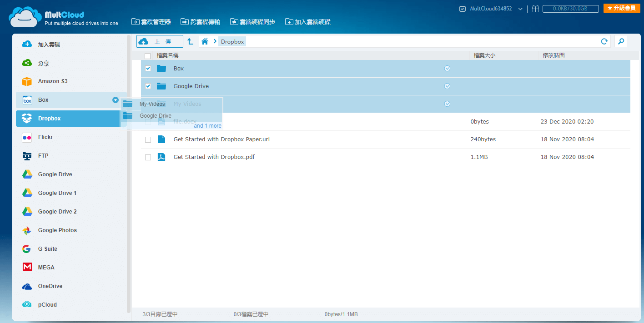Open Get Started with Dropbox Paper.url file
The width and height of the screenshot is (644, 323).
(221, 139)
